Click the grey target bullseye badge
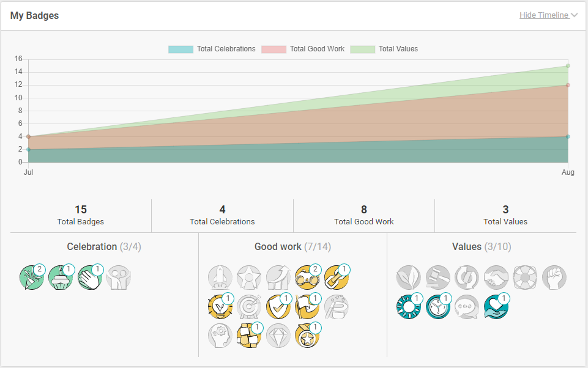Image resolution: width=588 pixels, height=368 pixels. pos(249,307)
